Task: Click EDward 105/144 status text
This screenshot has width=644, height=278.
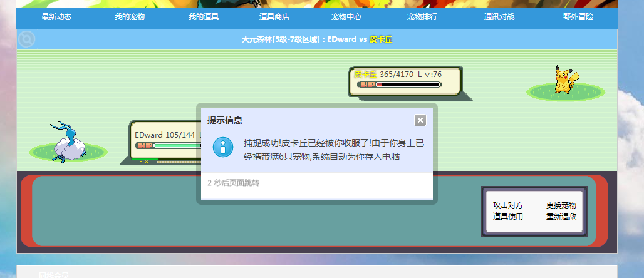Action: click(x=165, y=135)
